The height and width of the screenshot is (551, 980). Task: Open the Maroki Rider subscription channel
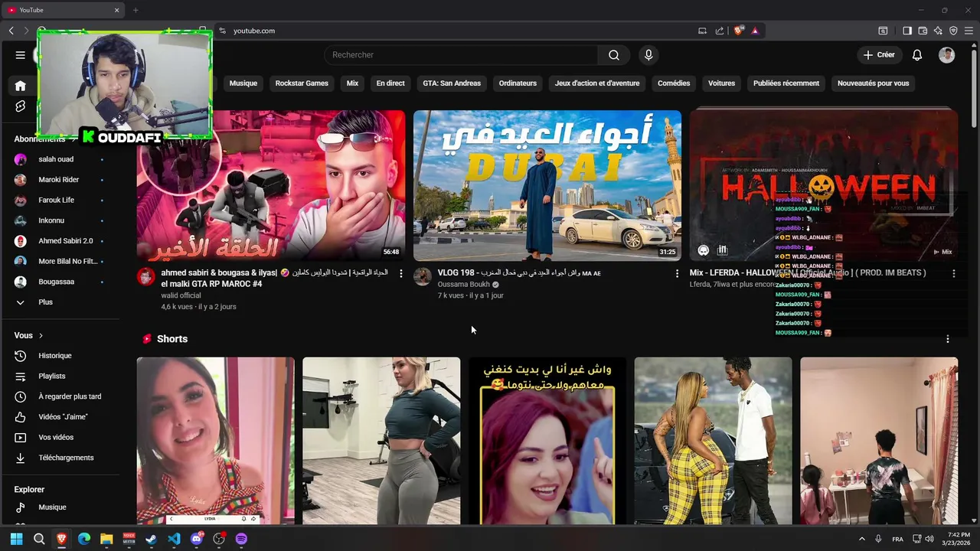tap(59, 180)
